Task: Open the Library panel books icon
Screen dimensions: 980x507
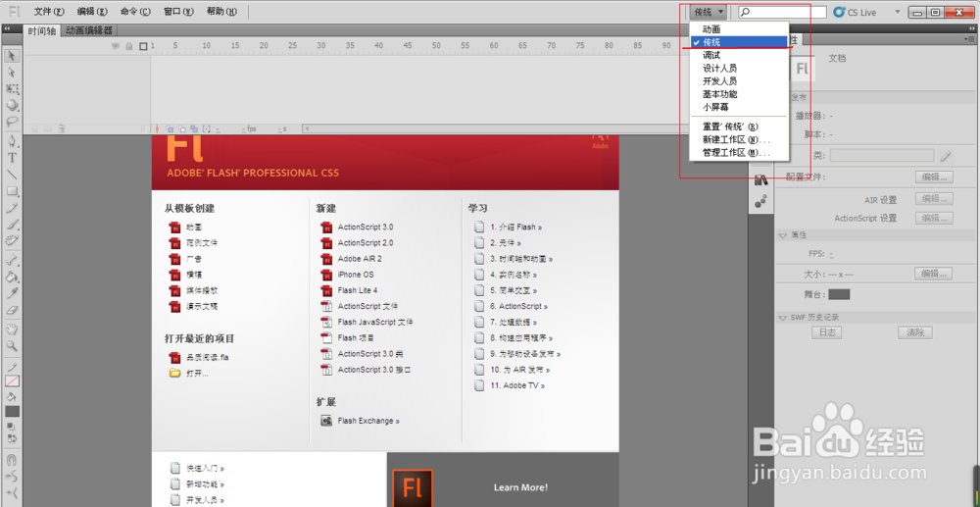Action: coord(760,180)
